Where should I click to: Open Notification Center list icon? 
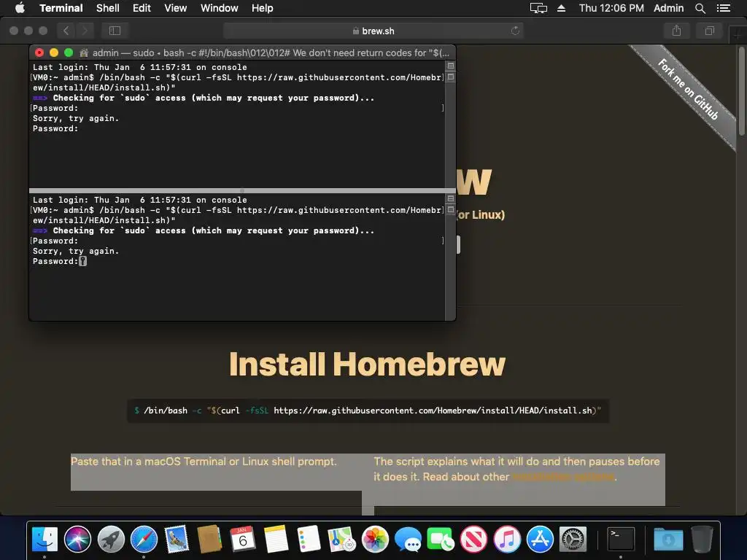723,8
